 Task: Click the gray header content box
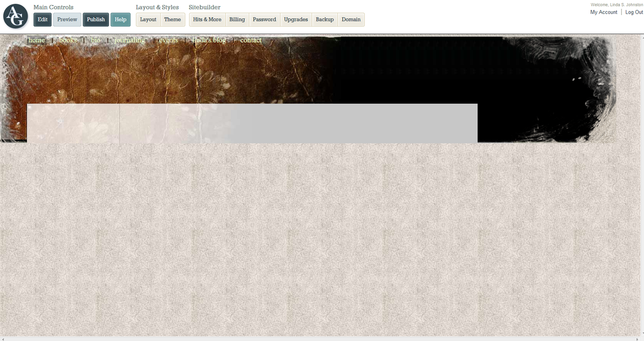coord(252,123)
